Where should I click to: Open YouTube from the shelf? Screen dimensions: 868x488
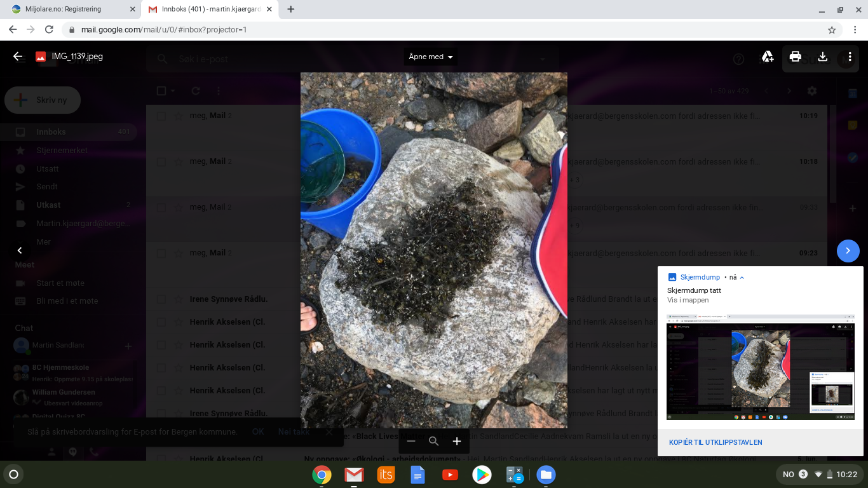coord(450,475)
